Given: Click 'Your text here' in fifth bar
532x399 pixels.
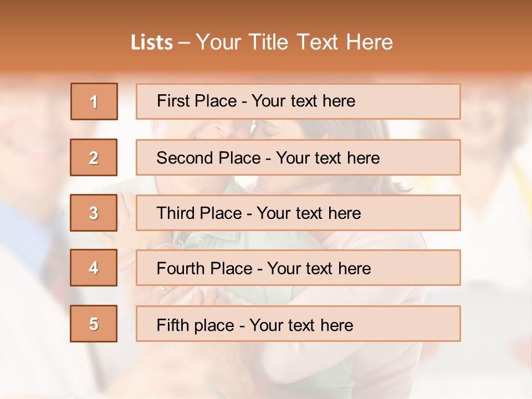Looking at the screenshot, I should coord(301,325).
